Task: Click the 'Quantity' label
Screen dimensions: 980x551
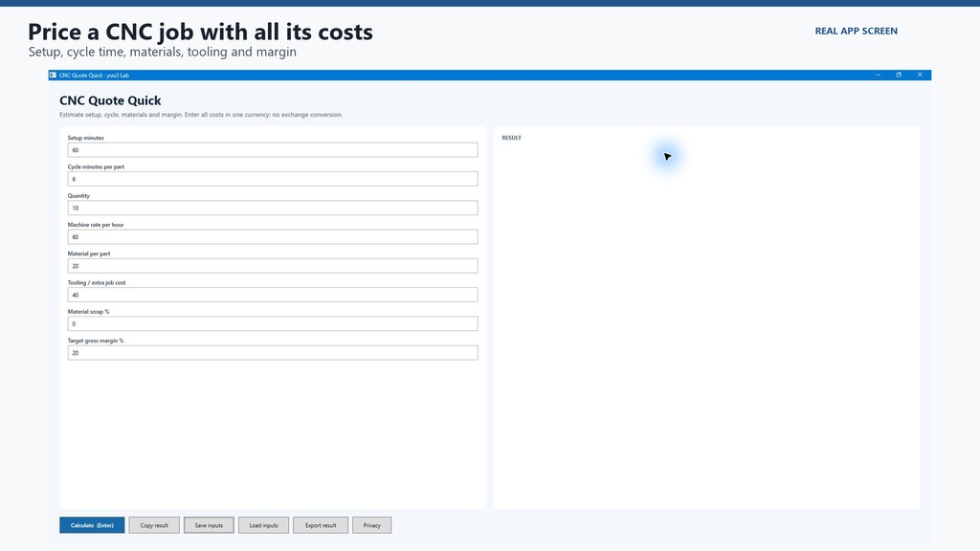Action: 78,195
